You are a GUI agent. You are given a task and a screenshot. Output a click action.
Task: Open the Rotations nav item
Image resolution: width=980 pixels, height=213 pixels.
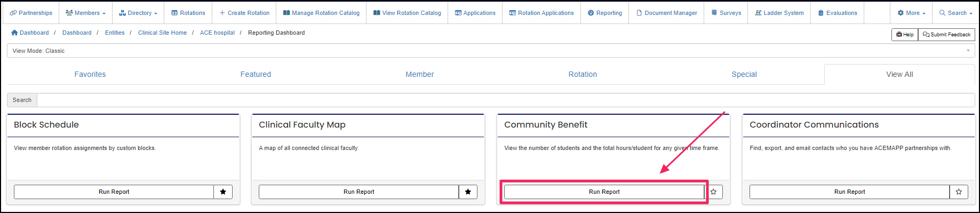tap(188, 13)
